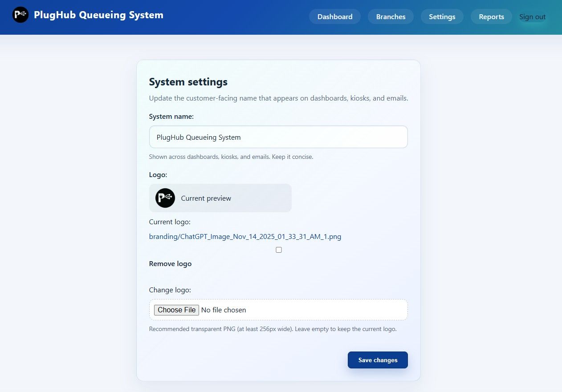Open the current logo branding file link
Viewport: 562px width, 392px height.
[x=245, y=237]
